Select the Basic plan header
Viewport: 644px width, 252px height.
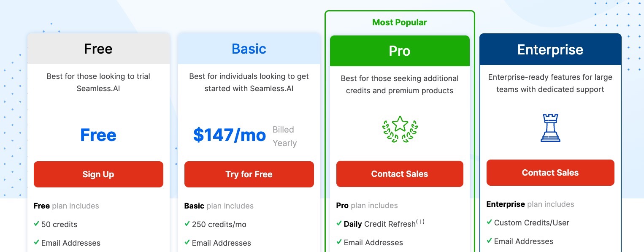coord(249,49)
